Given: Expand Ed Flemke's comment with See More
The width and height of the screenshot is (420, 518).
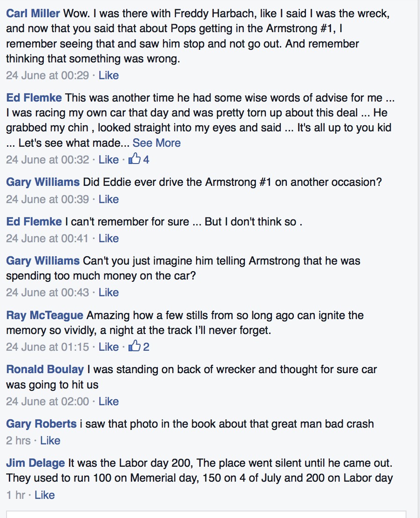Looking at the screenshot, I should pos(156,143).
